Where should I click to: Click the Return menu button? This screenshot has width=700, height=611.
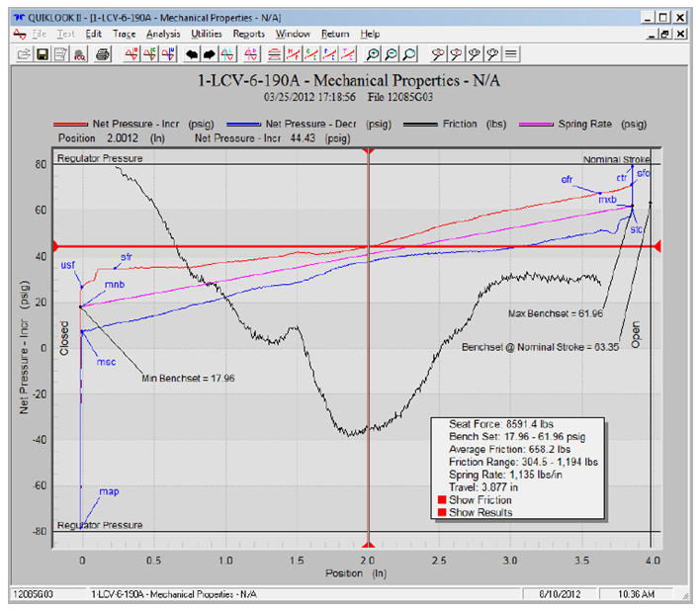[334, 34]
